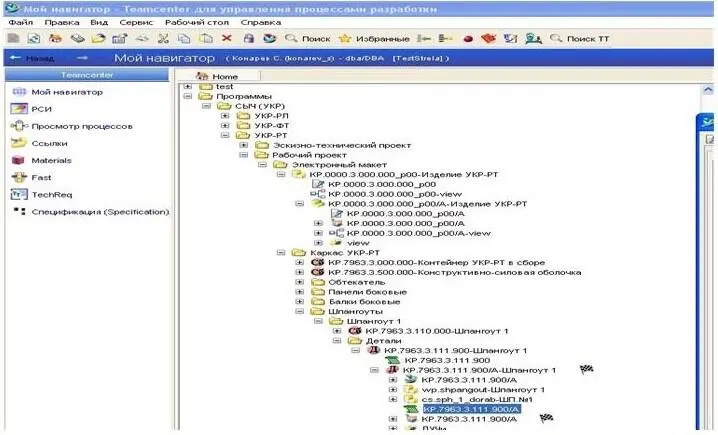Click the Мой навигатор sidebar icon
718x435 pixels.
click(19, 92)
